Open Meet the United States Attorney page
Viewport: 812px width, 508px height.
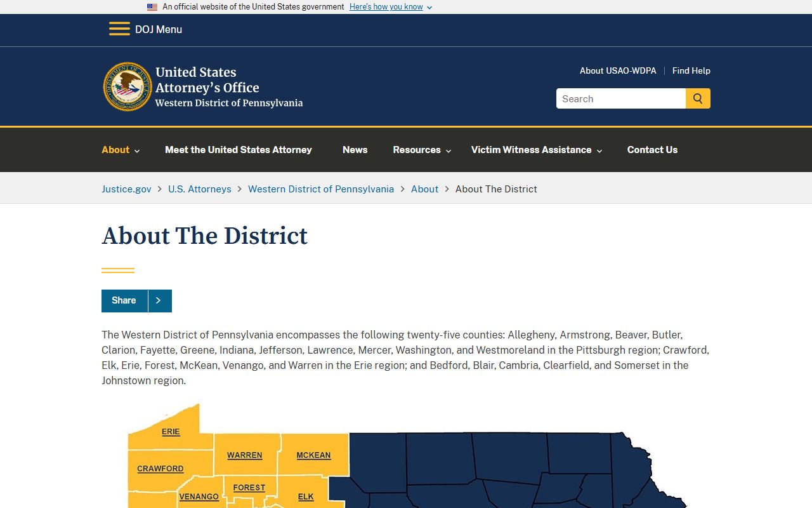(239, 150)
